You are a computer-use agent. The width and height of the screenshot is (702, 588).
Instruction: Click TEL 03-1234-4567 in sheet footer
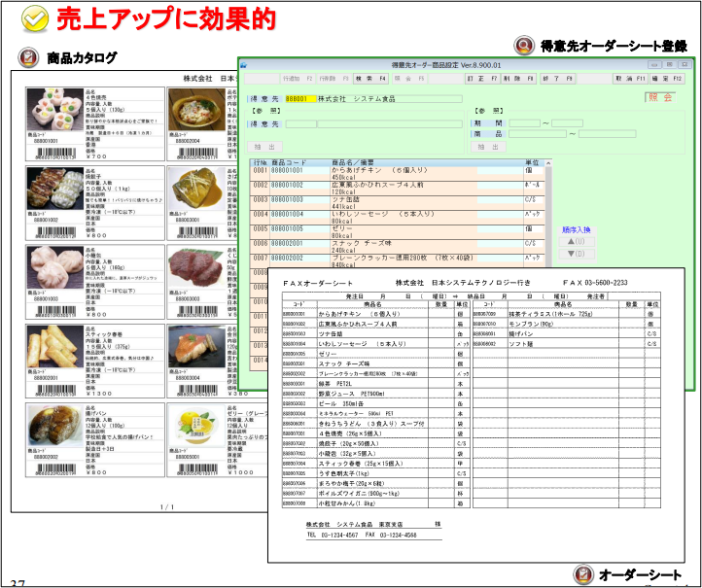[333, 536]
